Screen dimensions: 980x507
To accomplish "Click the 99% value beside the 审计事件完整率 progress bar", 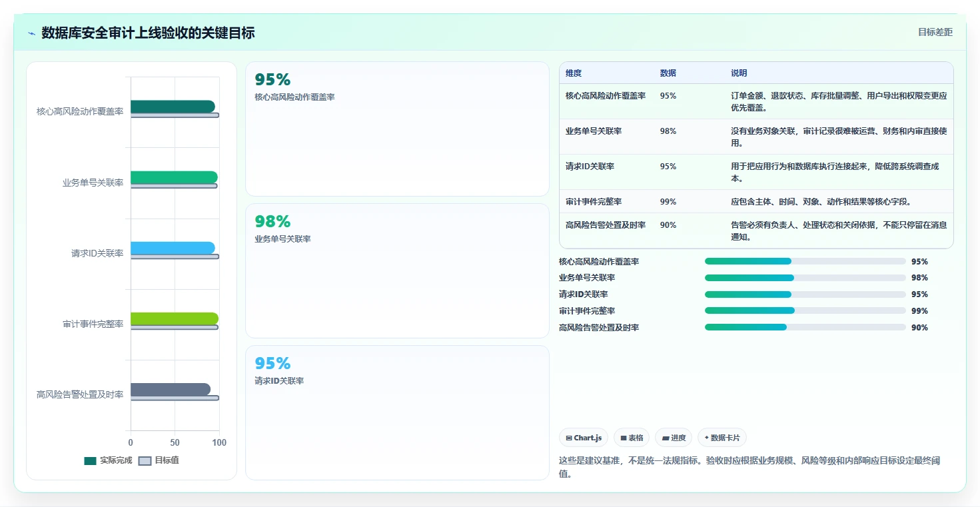I will [x=919, y=311].
